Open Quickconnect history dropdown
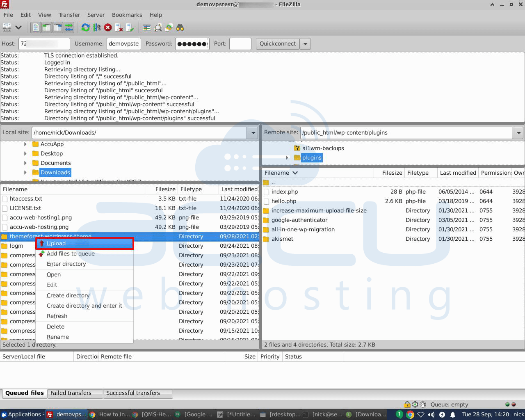Viewport: 525px width, 420px height. [305, 43]
